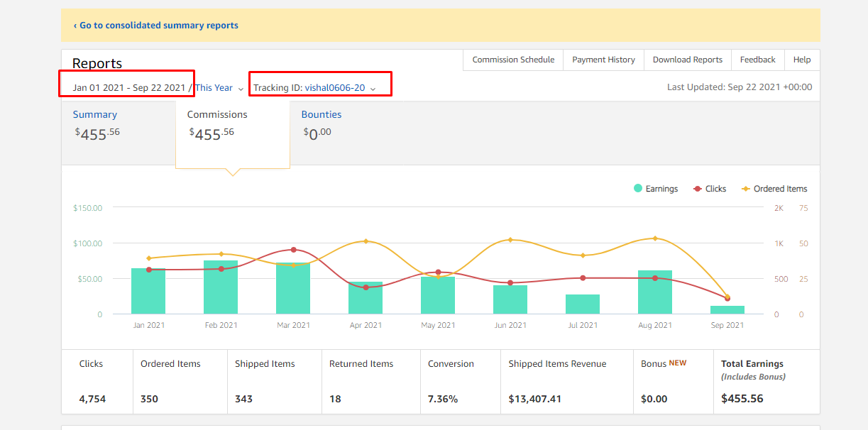Go to consolidated summary reports link
Screen dimensions: 868x430
point(156,25)
